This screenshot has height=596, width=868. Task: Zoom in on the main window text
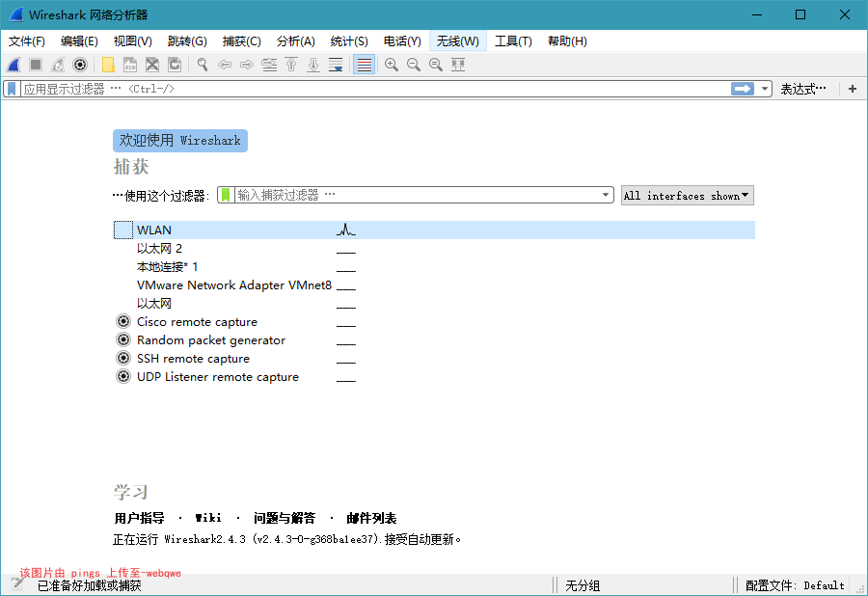pos(392,65)
